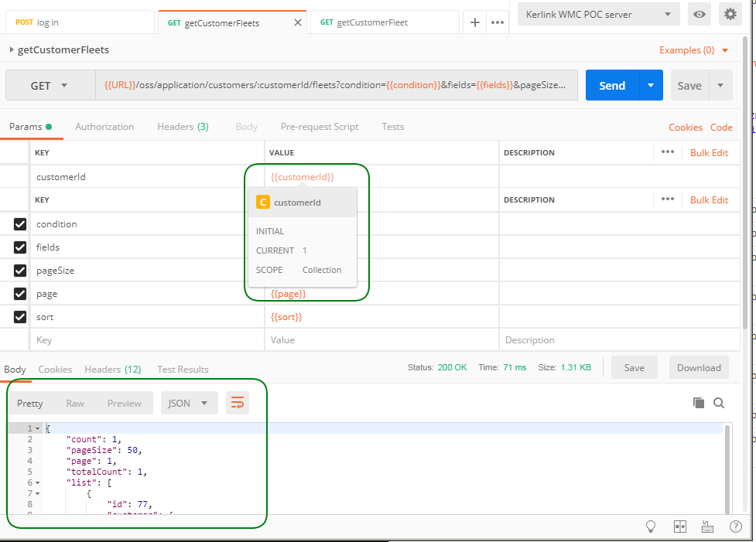
Task: Open the bootcamp lightbulb icon
Action: (x=651, y=527)
